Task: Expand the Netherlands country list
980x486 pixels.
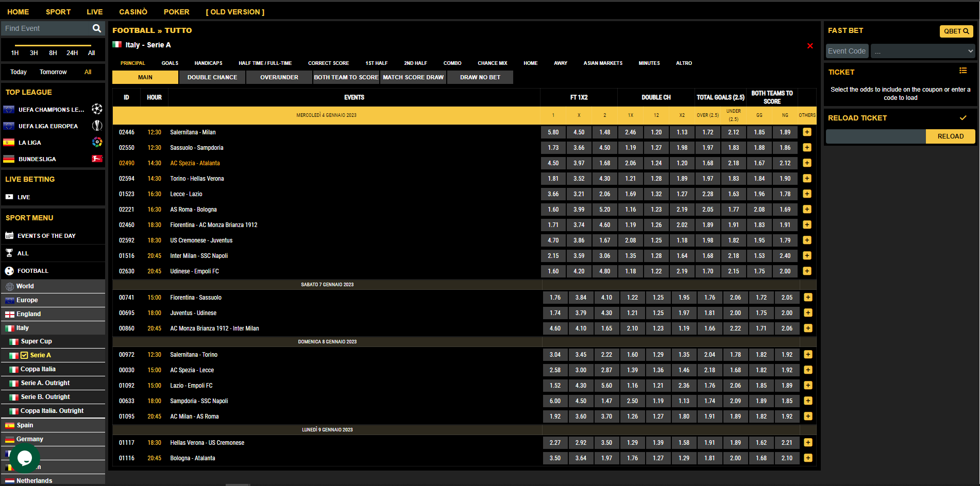Action: (53, 480)
